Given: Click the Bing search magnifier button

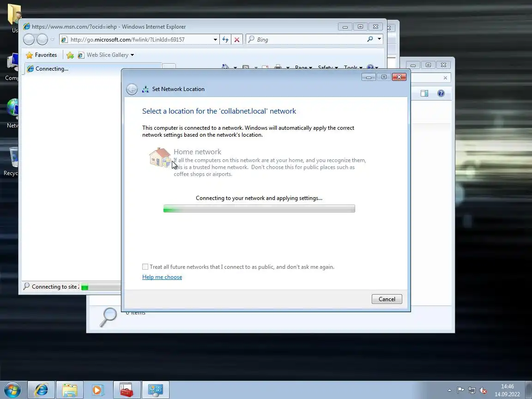Looking at the screenshot, I should coord(370,39).
